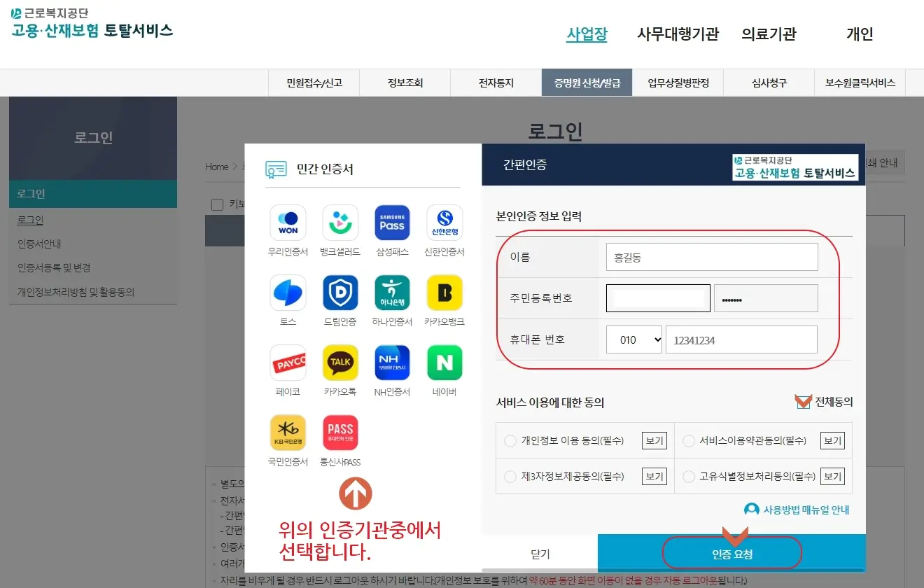Open the 업무상질병판정 tab
The height and width of the screenshot is (588, 924).
[678, 83]
